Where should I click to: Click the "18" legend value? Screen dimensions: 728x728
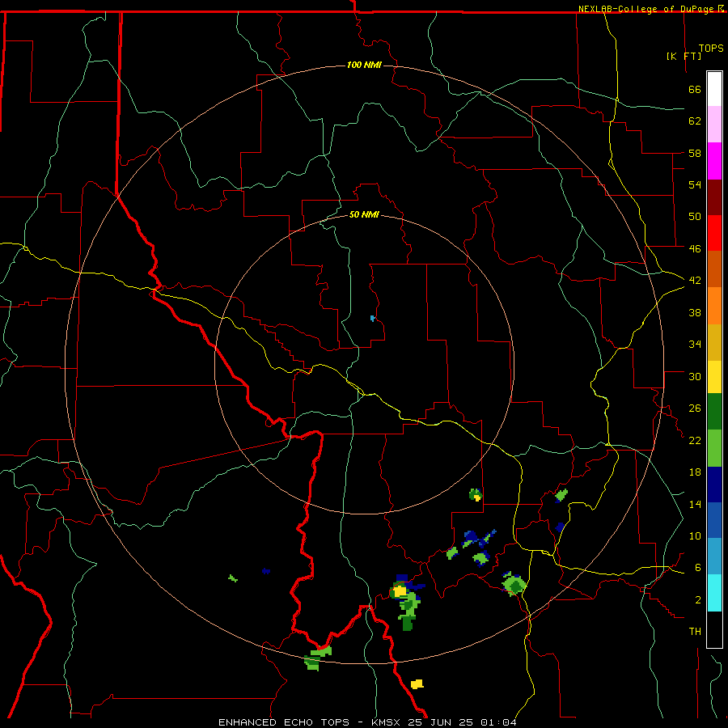695,472
